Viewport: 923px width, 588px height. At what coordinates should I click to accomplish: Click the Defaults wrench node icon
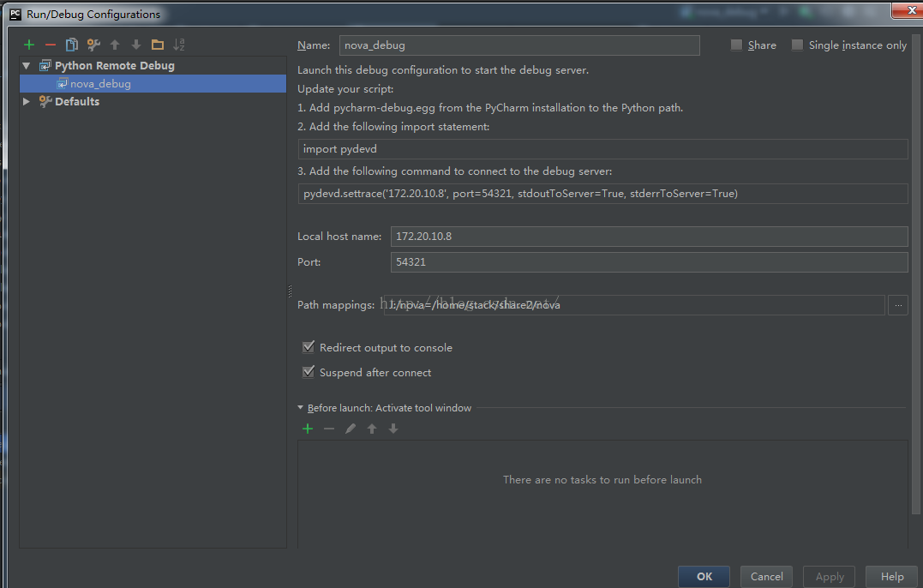pos(45,101)
